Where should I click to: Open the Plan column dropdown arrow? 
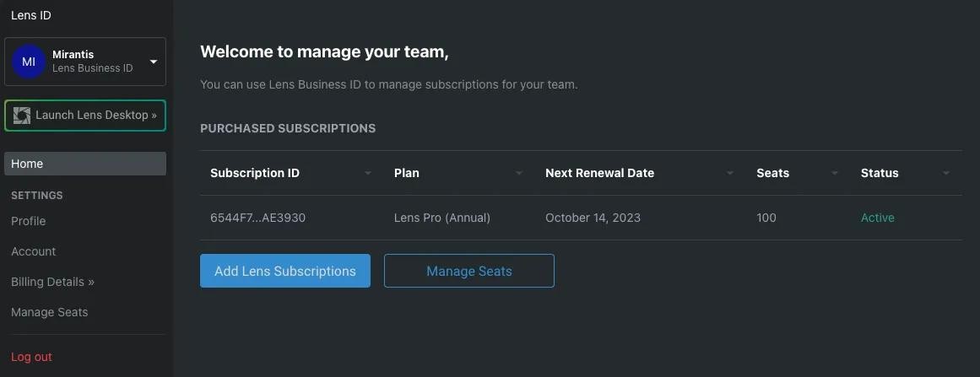pyautogui.click(x=519, y=174)
